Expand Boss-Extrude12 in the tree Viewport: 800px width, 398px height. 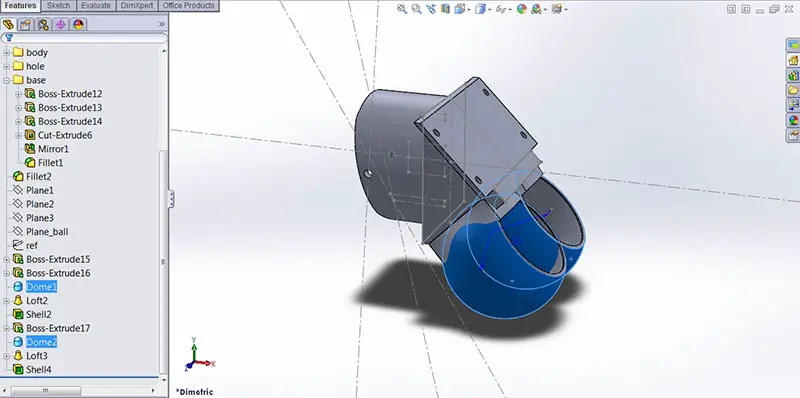[x=18, y=94]
